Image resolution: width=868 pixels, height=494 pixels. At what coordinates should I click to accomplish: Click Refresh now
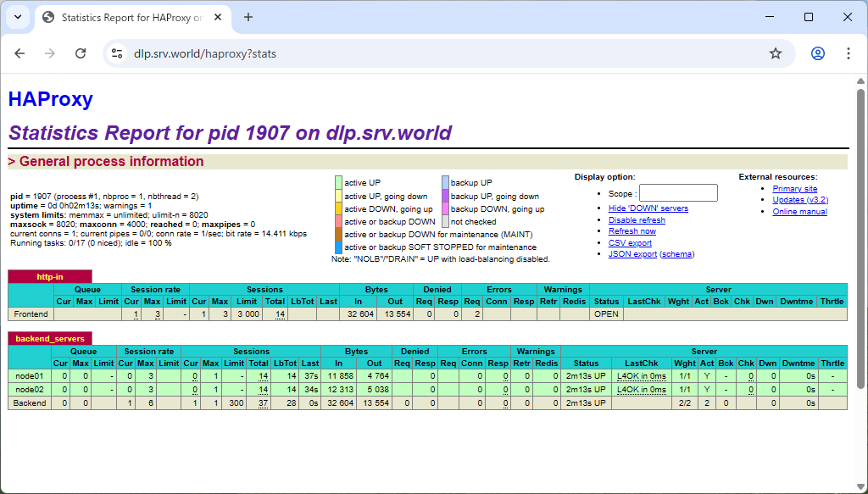tap(632, 230)
